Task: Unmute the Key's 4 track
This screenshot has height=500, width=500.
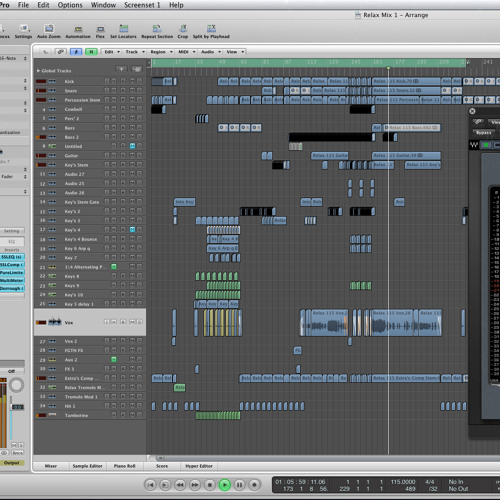Action: point(132,229)
